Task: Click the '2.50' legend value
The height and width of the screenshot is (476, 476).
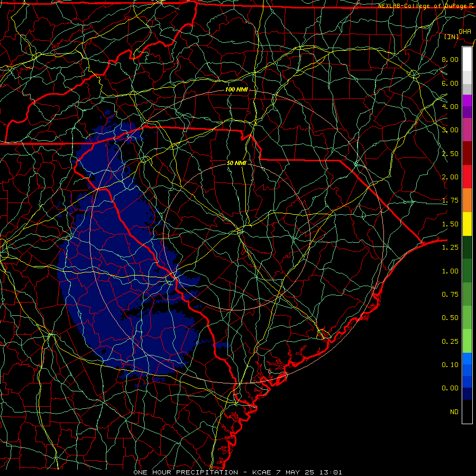Action: [450, 153]
